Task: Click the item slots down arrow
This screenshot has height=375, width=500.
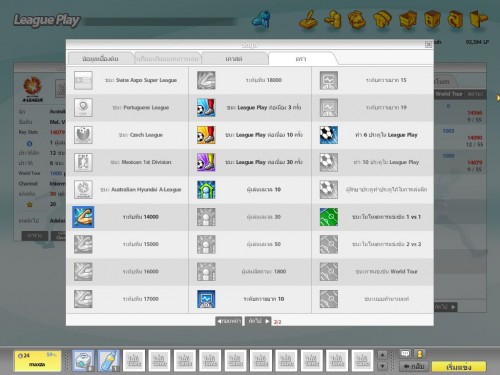Action: click(383, 366)
